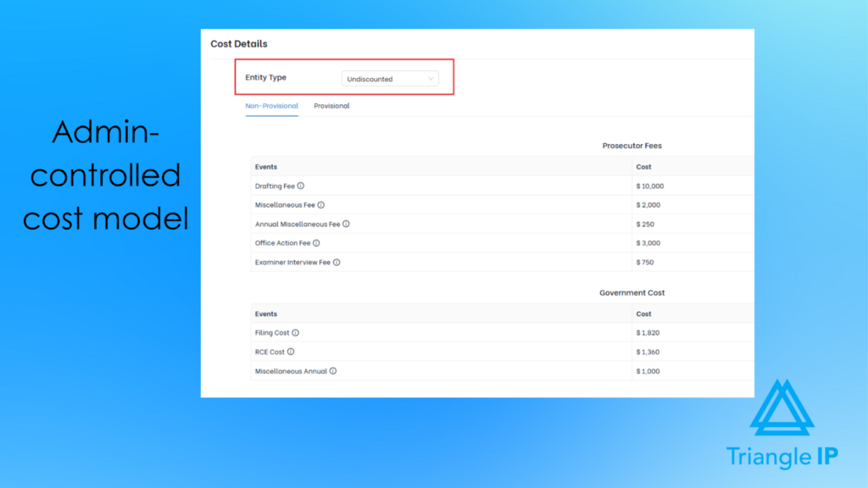This screenshot has height=488, width=868.
Task: Select the $10,000 Drafting Fee cost value
Action: pyautogui.click(x=649, y=186)
